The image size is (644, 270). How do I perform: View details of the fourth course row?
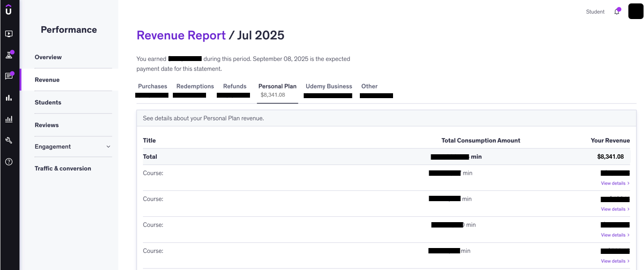615,261
